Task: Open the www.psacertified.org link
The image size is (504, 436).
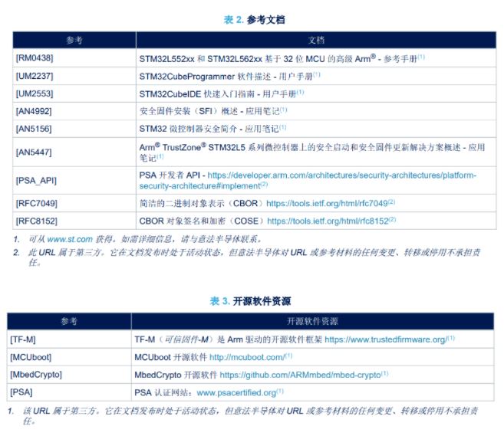Action: (236, 392)
